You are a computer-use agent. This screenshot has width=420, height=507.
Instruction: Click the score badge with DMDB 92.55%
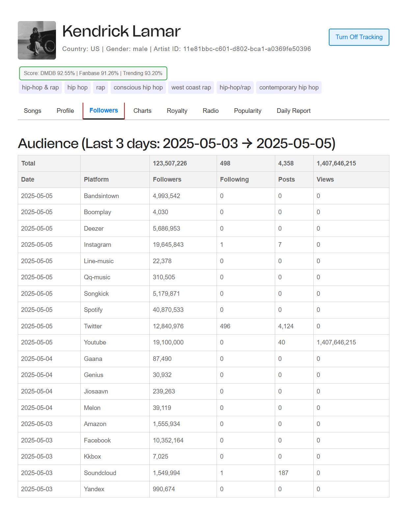[93, 73]
